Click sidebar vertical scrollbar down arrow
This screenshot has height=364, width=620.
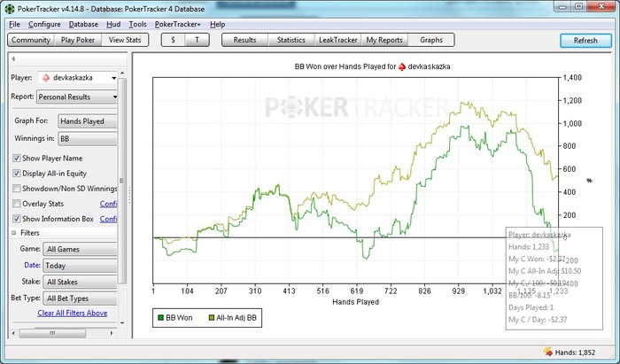122,323
